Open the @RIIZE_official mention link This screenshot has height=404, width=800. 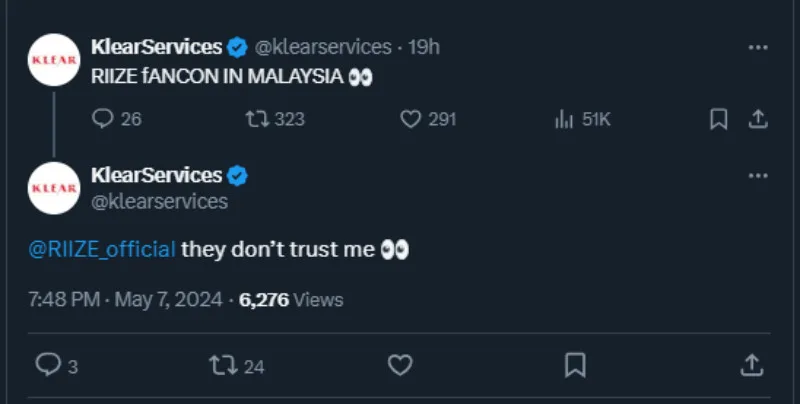[x=103, y=249]
